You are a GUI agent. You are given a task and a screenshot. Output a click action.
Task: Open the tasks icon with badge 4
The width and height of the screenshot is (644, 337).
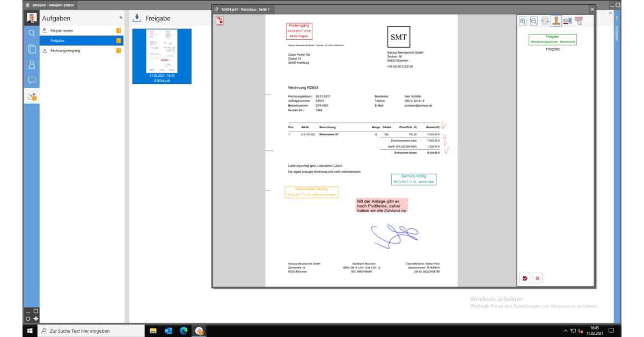pos(32,97)
